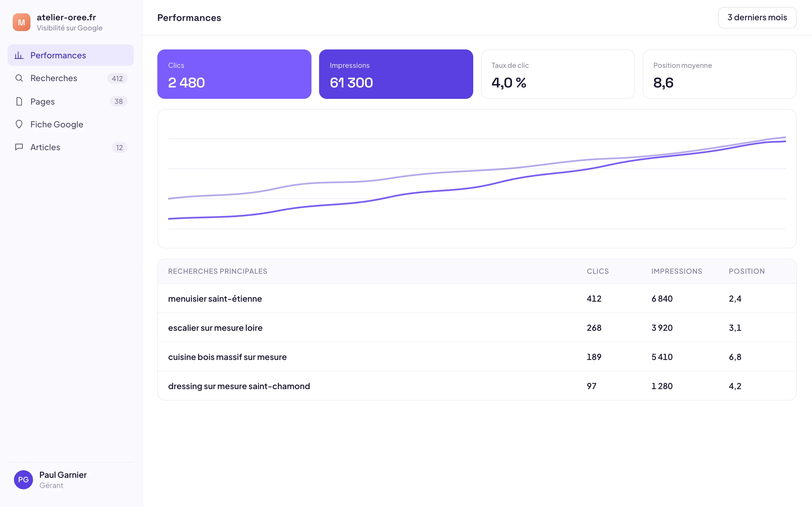Open the escalier sur mesure loire row

(477, 328)
